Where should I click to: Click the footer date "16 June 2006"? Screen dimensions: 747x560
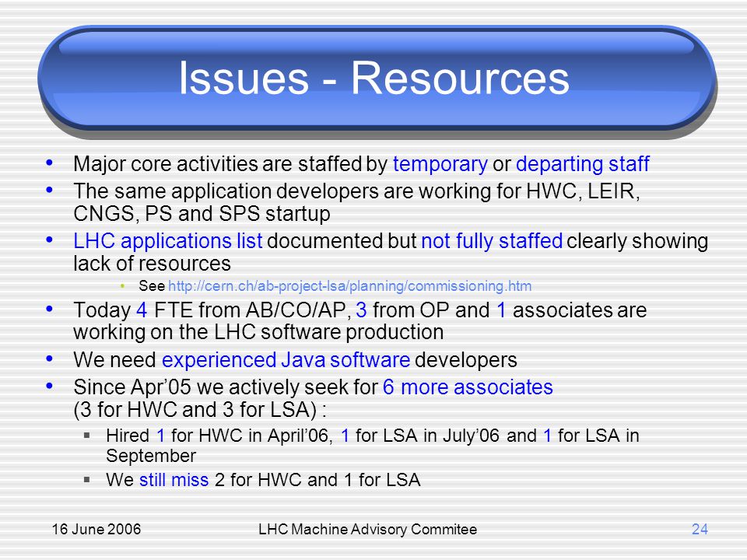pyautogui.click(x=96, y=530)
